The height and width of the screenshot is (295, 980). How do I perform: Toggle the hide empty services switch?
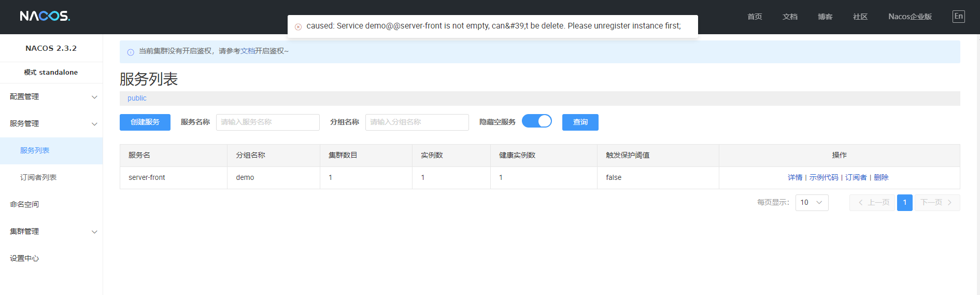click(536, 121)
